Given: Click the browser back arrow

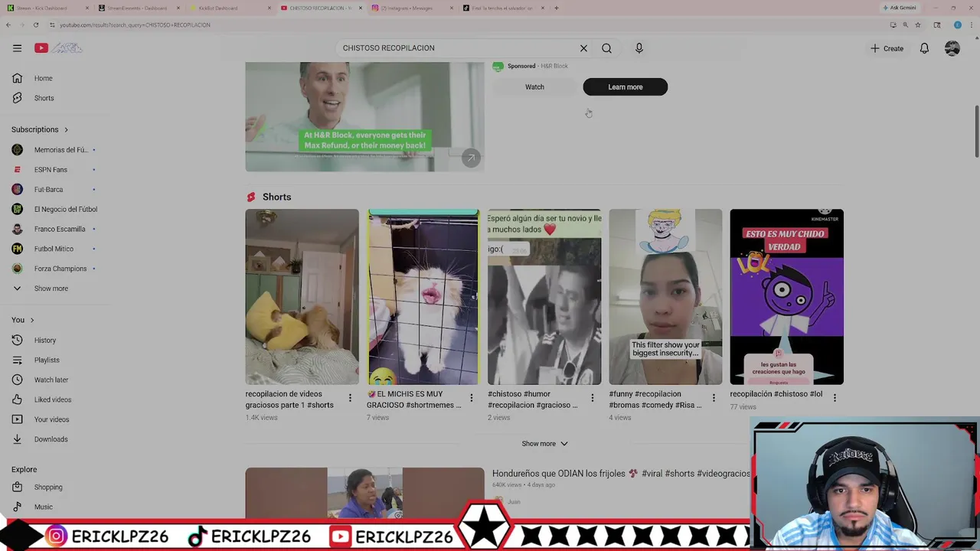Looking at the screenshot, I should click(x=8, y=25).
